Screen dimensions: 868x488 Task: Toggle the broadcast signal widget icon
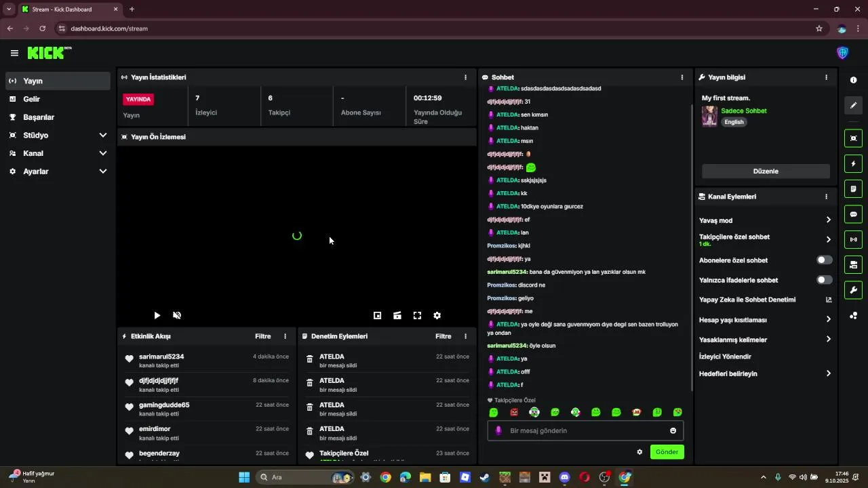pyautogui.click(x=853, y=239)
